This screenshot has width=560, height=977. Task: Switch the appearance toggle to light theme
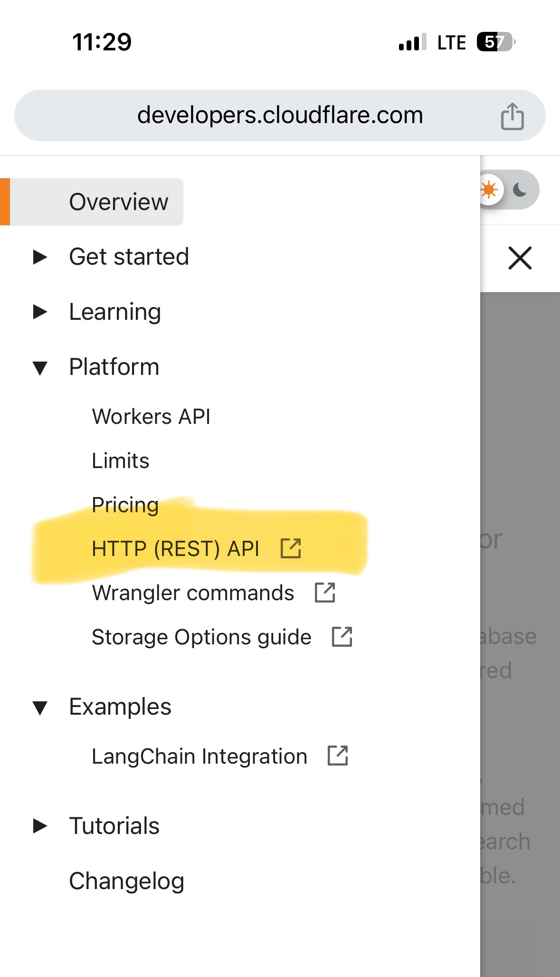[x=489, y=189]
